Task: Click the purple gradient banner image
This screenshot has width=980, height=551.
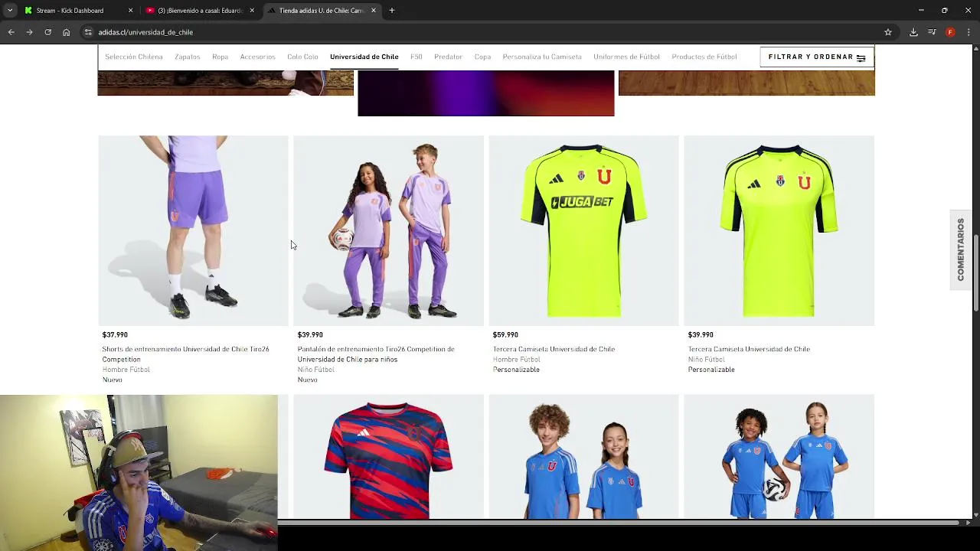Action: click(486, 93)
